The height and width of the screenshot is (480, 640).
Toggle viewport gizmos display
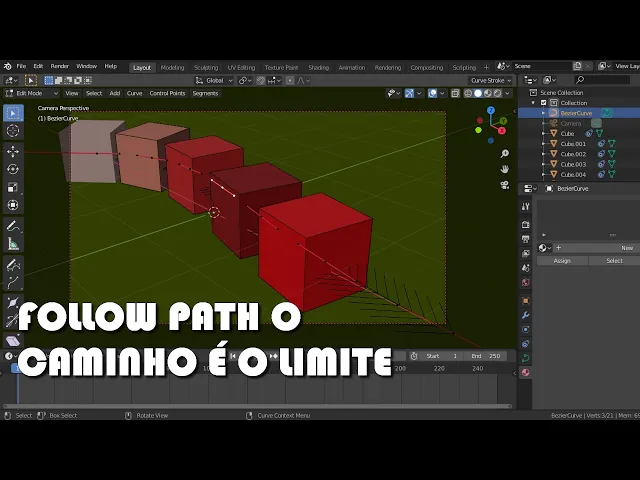click(x=409, y=93)
